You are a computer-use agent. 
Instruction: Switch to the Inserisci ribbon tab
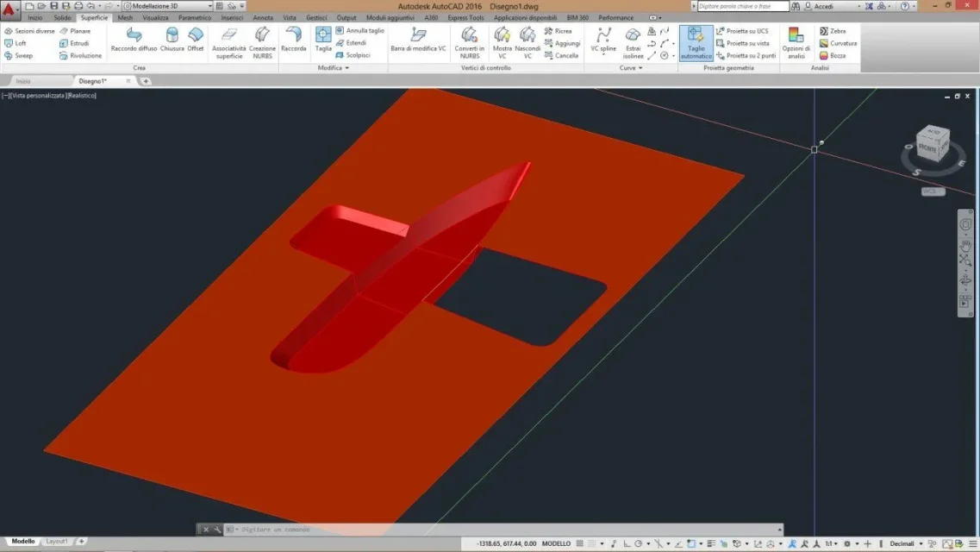click(232, 17)
